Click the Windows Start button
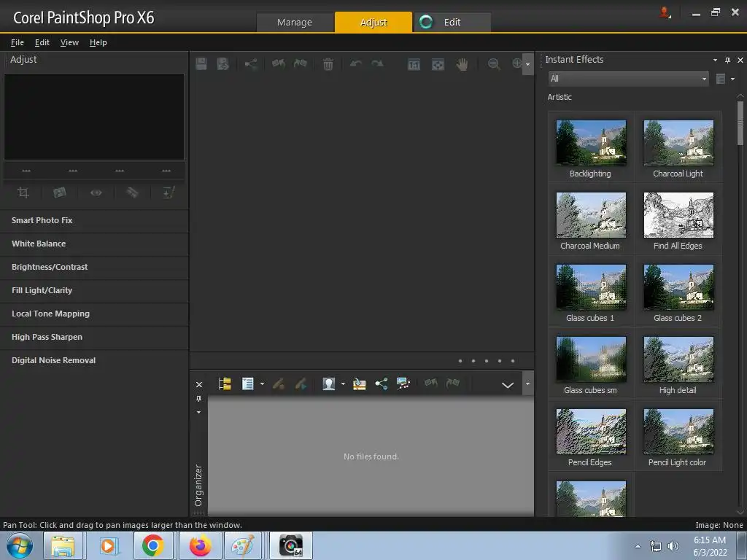 20,545
